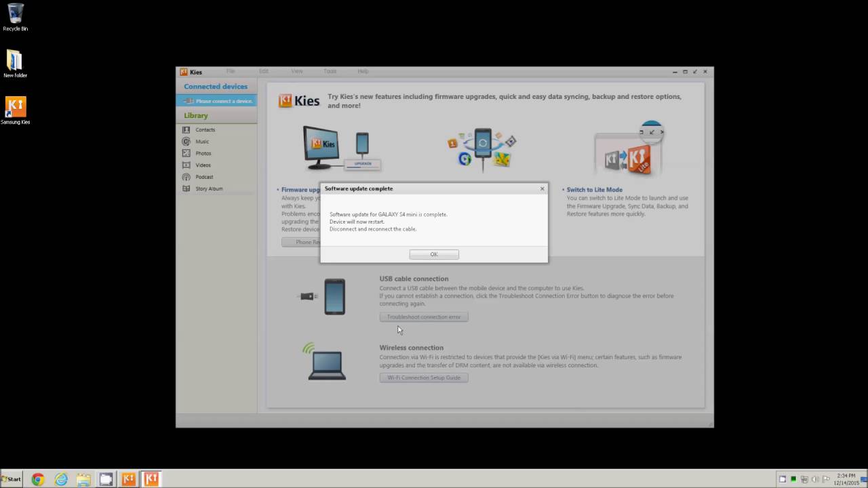
Task: Click the USB cable connection heading
Action: (x=414, y=279)
